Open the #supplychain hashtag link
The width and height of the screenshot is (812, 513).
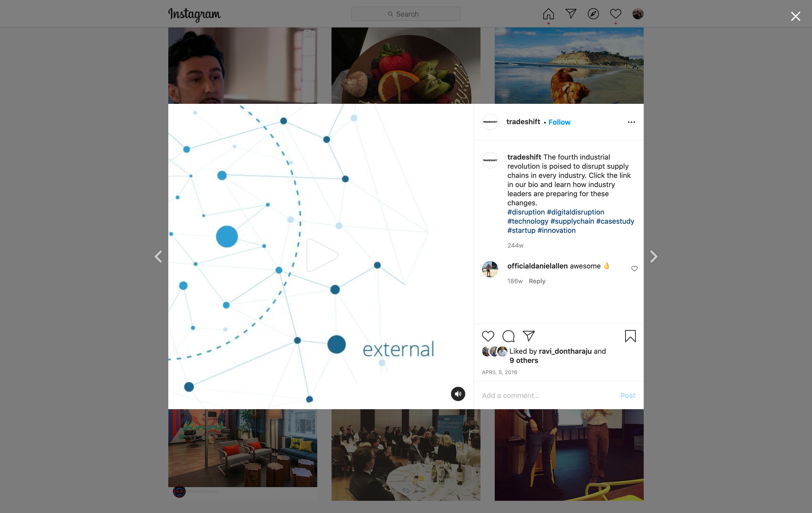pos(572,221)
